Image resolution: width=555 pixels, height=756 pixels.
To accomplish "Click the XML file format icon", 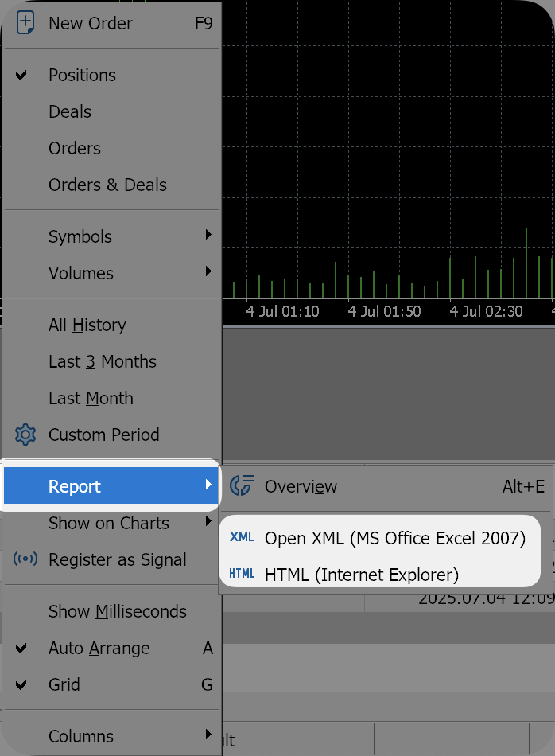I will (x=242, y=537).
